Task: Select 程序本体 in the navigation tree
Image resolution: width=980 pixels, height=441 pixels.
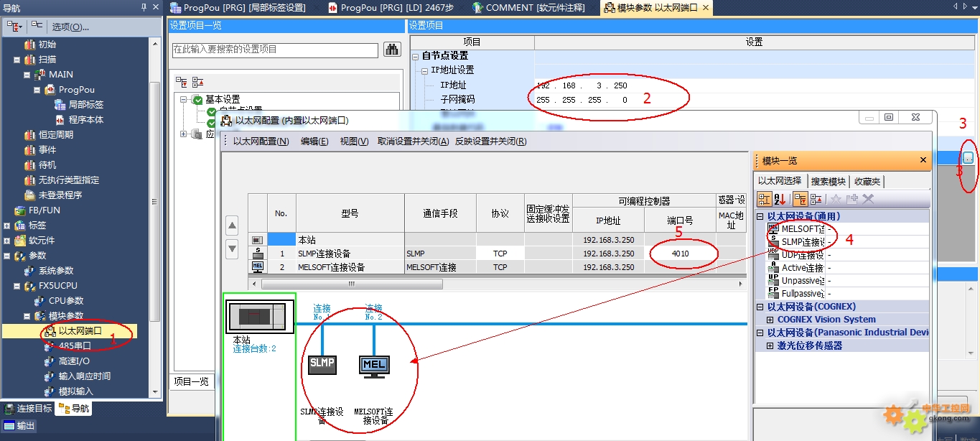Action: (86, 120)
